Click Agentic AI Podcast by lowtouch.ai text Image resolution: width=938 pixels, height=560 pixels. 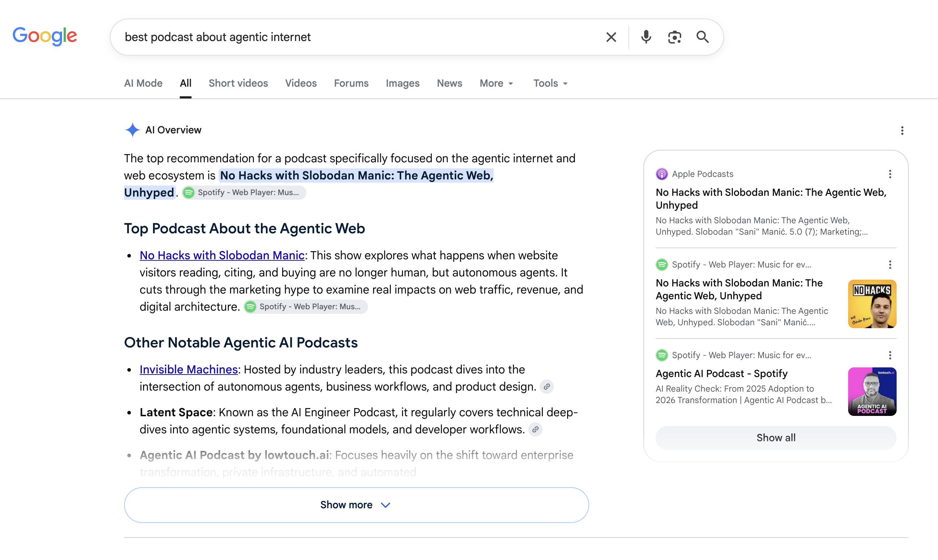coord(234,455)
